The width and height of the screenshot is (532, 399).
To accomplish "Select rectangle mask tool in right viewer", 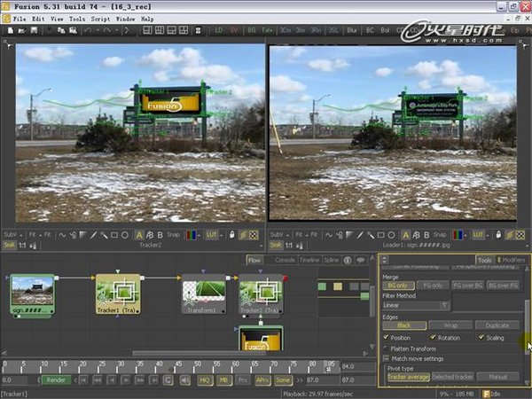I will coord(380,235).
